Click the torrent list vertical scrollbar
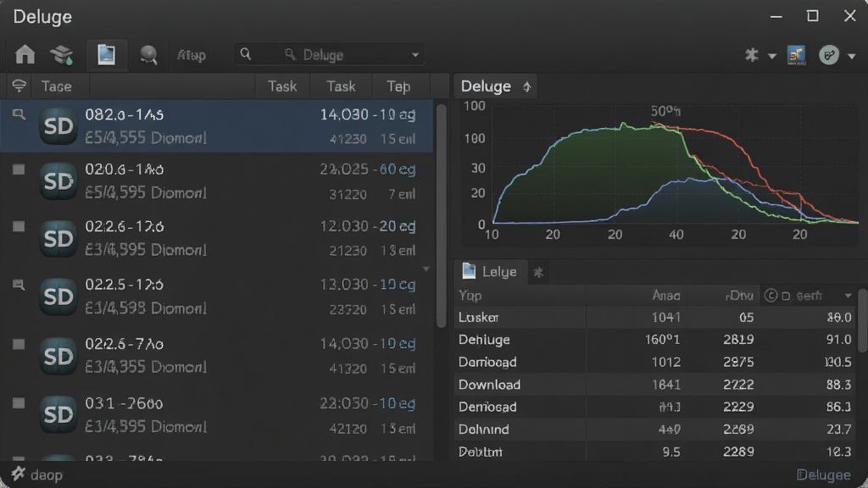The width and height of the screenshot is (868, 488). click(x=441, y=216)
